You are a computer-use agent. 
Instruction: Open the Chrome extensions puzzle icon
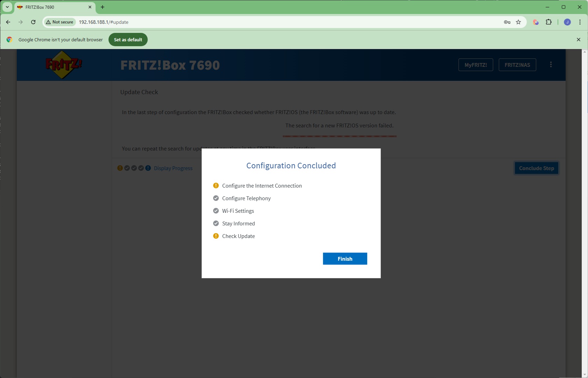click(549, 22)
